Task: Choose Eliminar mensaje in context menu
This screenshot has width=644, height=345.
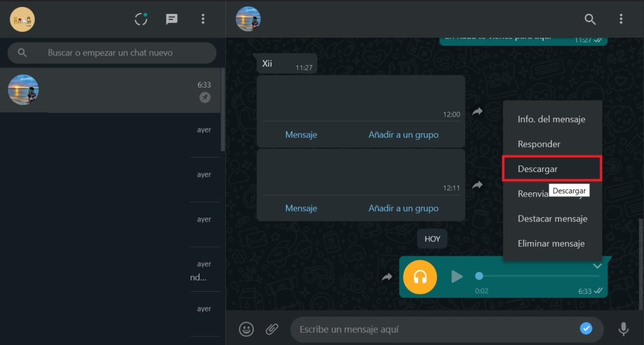Action: [x=551, y=243]
